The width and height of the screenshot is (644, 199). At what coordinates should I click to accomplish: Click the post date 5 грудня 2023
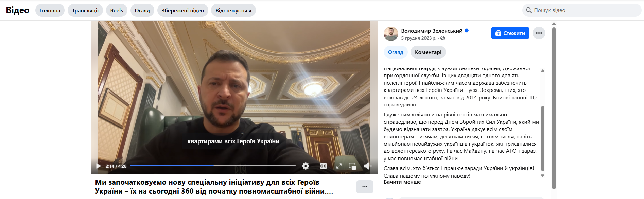pos(419,38)
